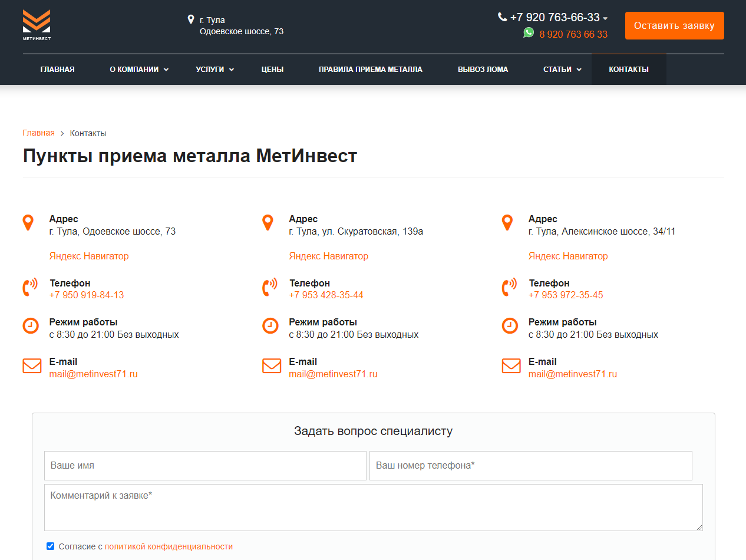Image resolution: width=746 pixels, height=560 pixels.
Task: Go to the ГЛАВНАЯ menu item
Action: (x=57, y=70)
